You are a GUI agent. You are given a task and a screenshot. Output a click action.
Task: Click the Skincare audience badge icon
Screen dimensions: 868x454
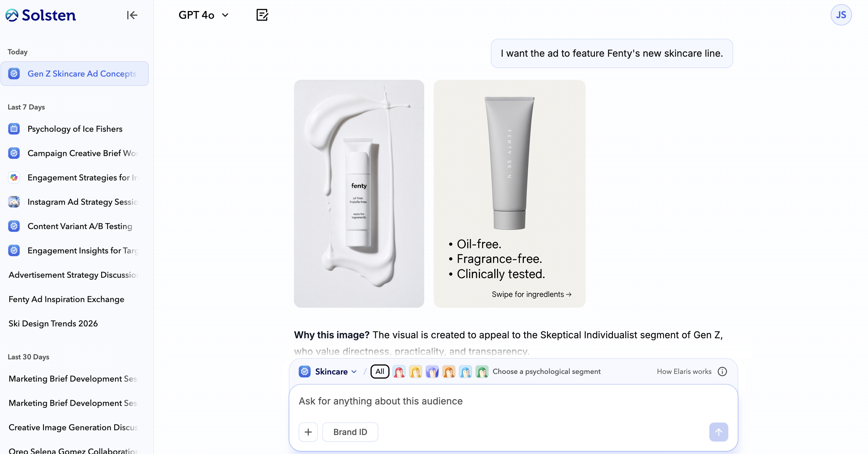305,372
